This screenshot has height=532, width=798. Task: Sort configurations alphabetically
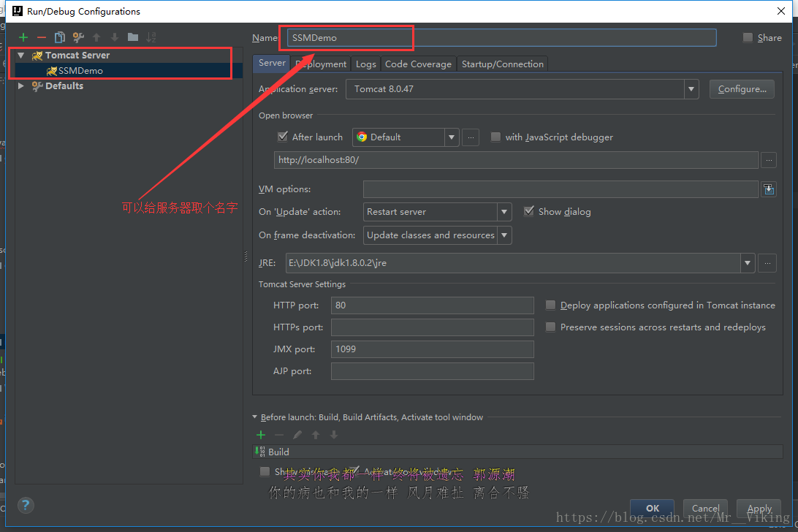click(x=151, y=37)
